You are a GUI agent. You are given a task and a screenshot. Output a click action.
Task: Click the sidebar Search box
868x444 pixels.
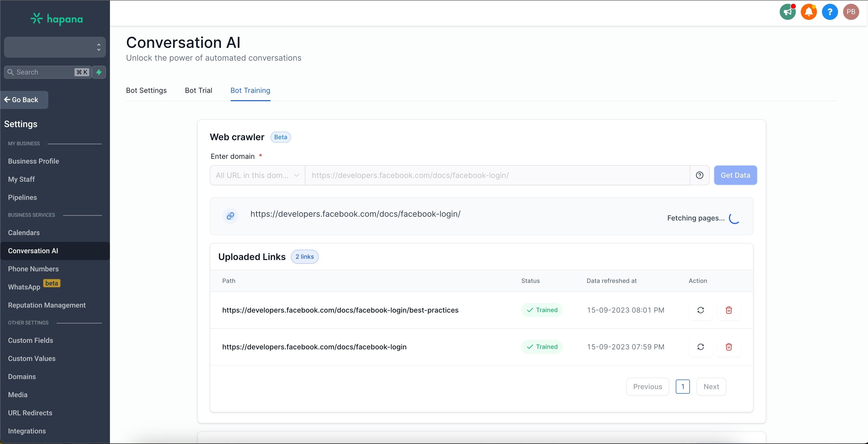(x=44, y=72)
